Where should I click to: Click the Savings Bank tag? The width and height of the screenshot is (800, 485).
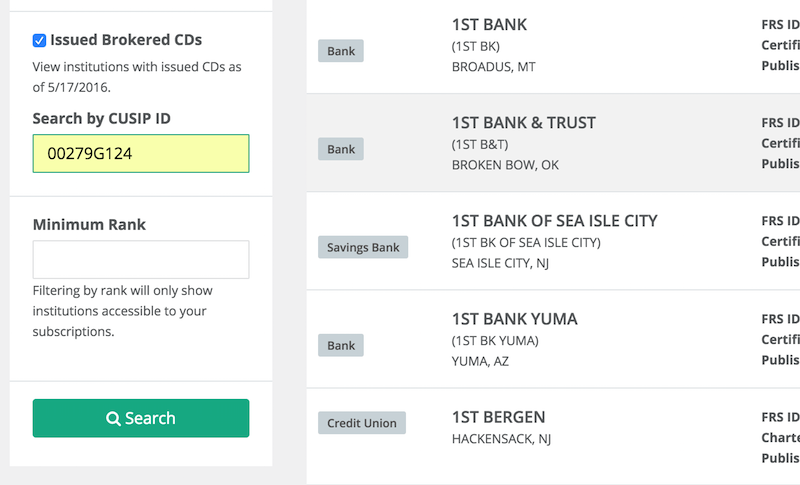363,247
